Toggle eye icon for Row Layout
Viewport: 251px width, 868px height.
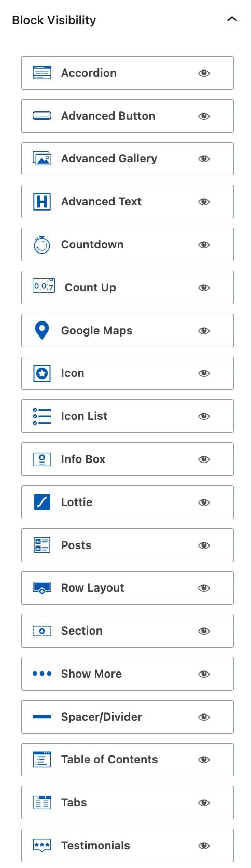pos(204,588)
